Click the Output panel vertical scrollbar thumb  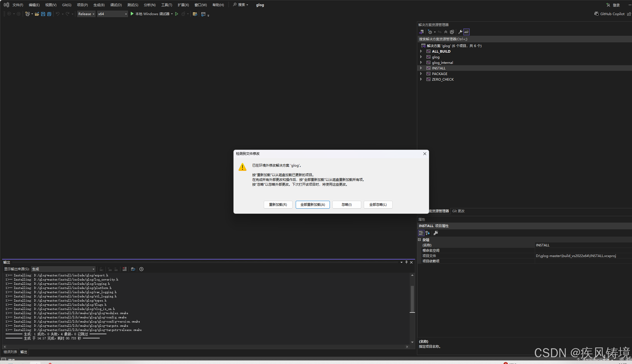[x=412, y=299]
